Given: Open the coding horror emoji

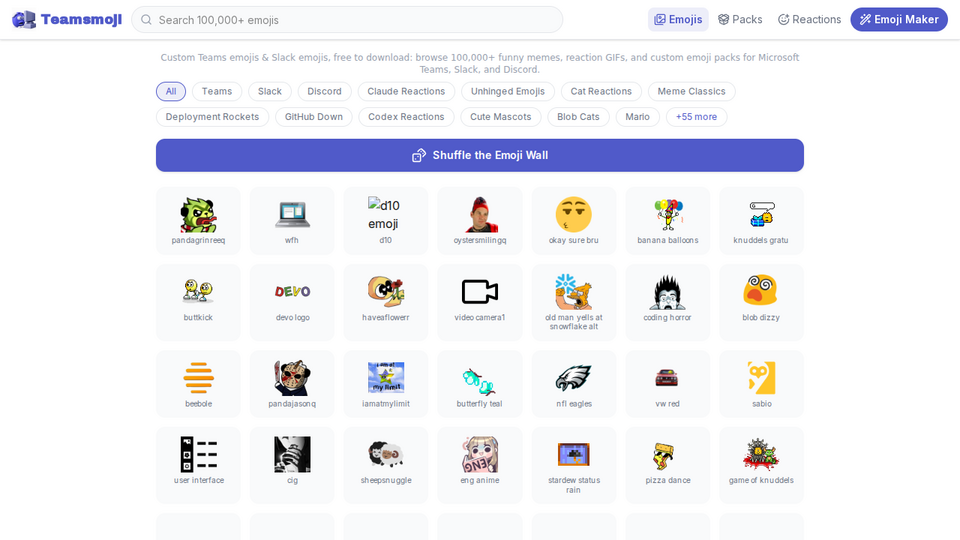Looking at the screenshot, I should pyautogui.click(x=667, y=302).
